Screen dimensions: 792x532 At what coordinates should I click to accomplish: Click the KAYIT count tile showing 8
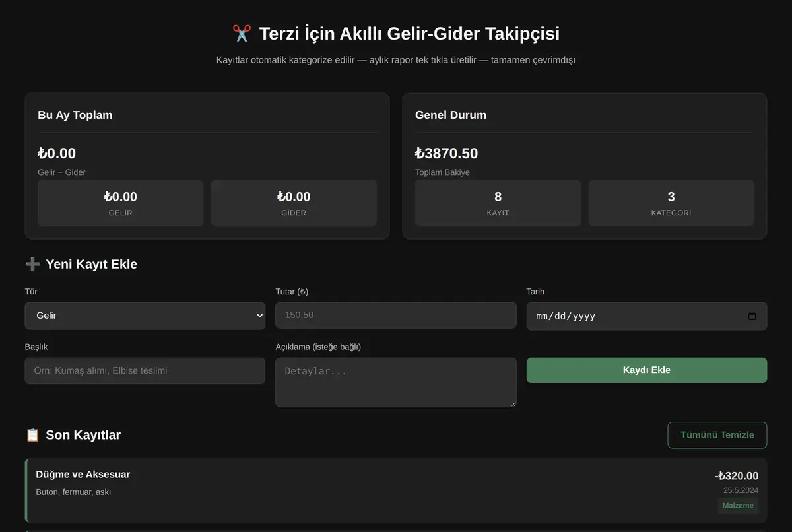pyautogui.click(x=498, y=203)
